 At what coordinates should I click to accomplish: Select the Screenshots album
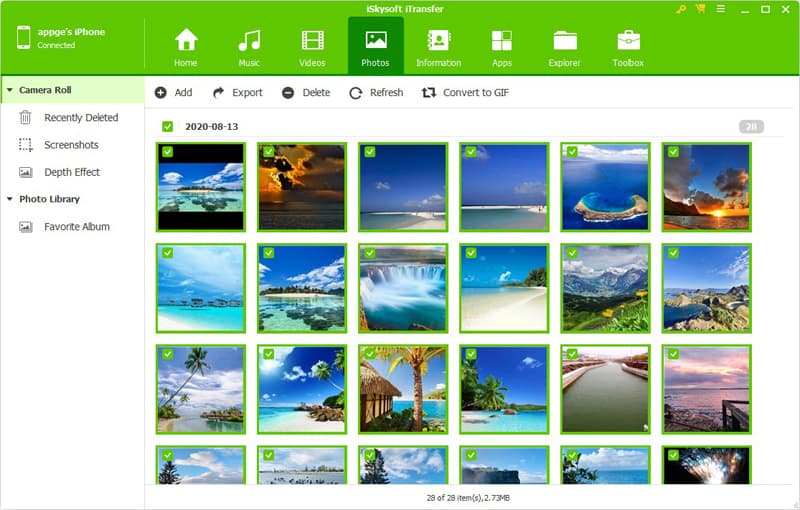pos(73,145)
